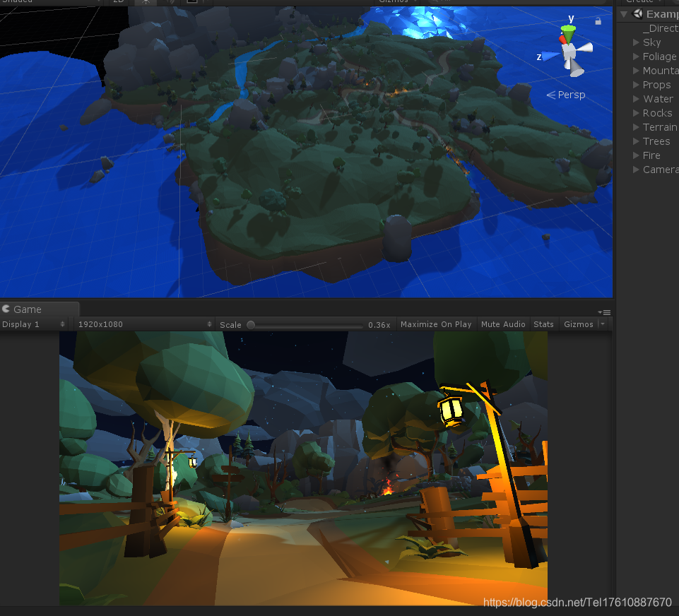The width and height of the screenshot is (679, 616).
Task: Select the Game tab
Action: click(x=40, y=309)
